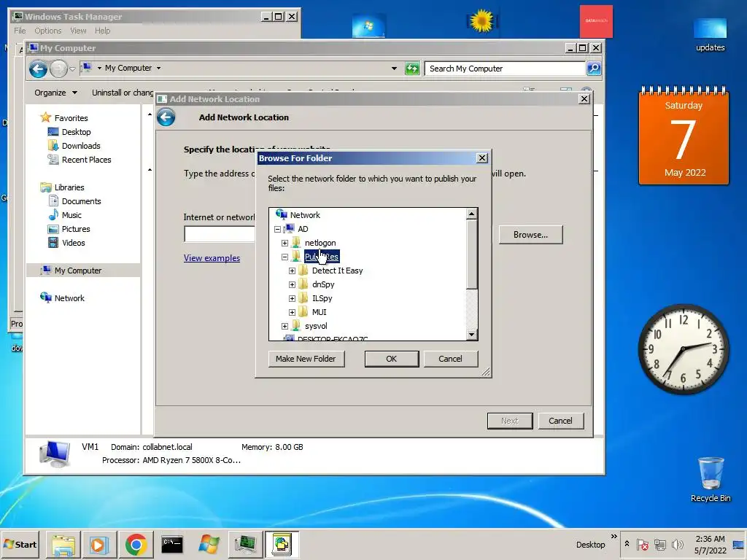Open media player from taskbar

[99, 544]
